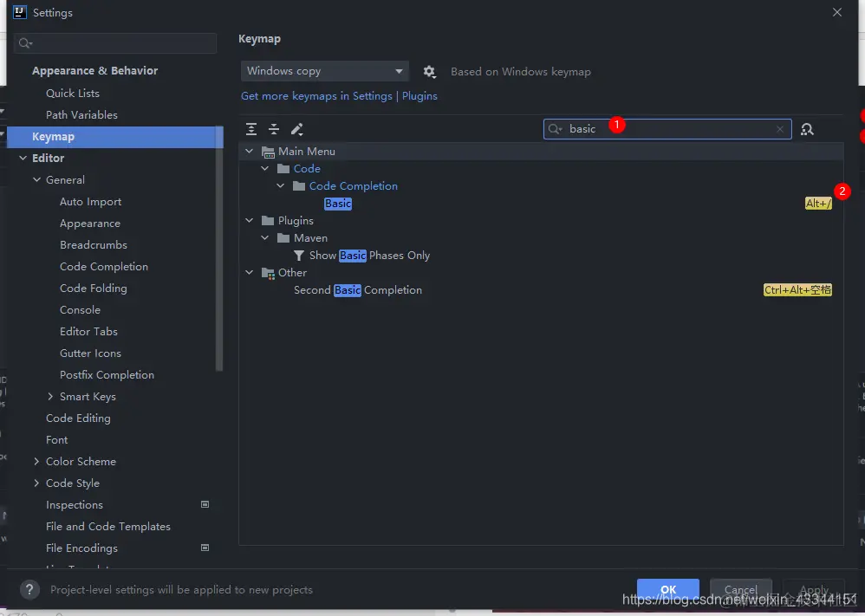Open Code Folding settings
The width and height of the screenshot is (865, 616).
(94, 289)
